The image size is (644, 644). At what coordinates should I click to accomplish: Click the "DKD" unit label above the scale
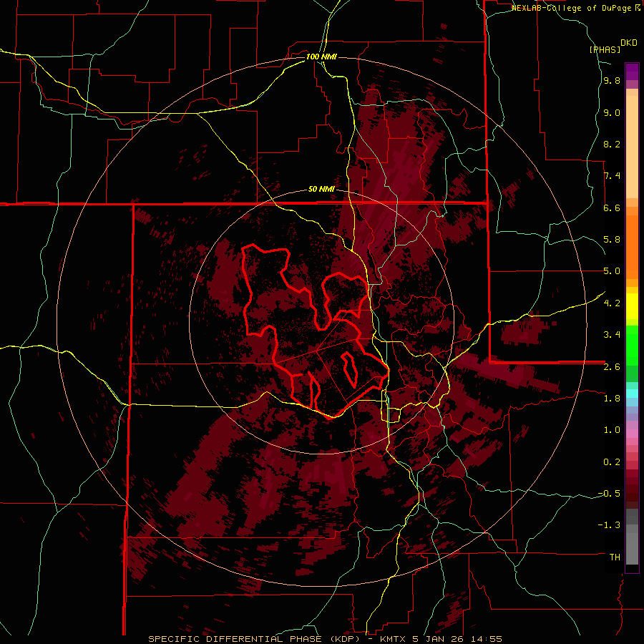tap(629, 43)
